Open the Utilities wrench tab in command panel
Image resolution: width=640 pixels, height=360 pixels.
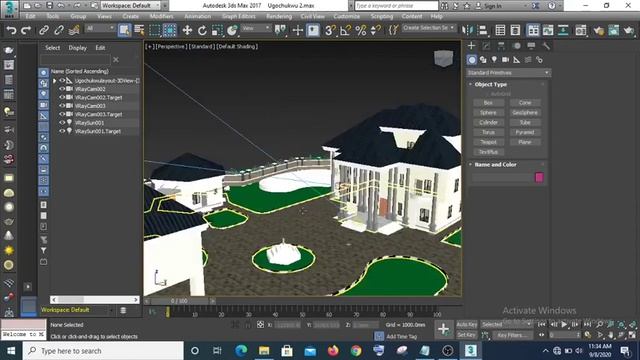point(546,46)
